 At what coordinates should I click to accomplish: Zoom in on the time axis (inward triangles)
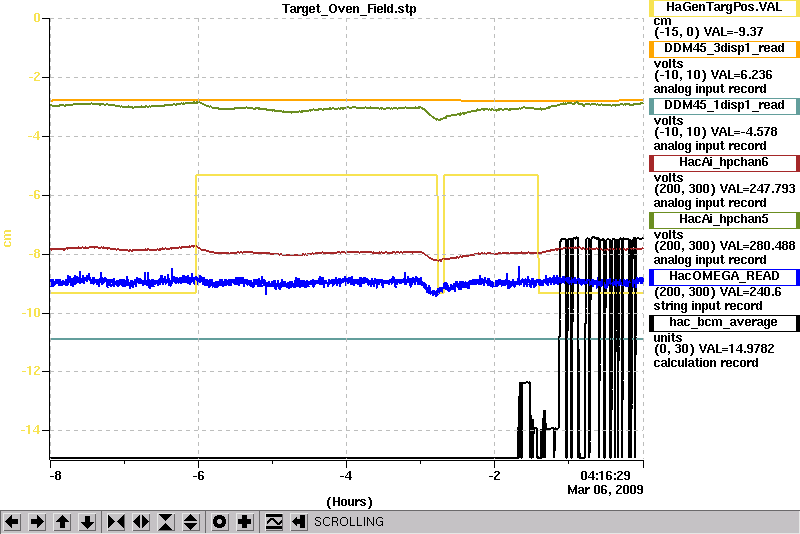point(116,522)
